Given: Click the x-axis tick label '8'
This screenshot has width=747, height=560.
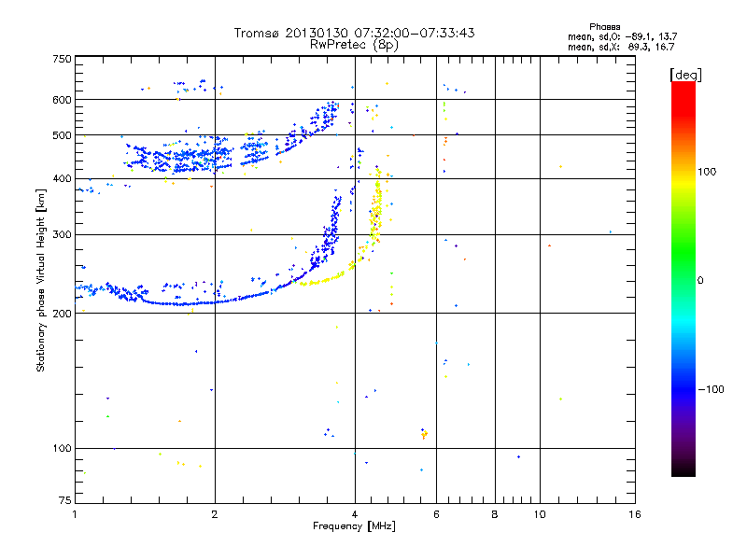Looking at the screenshot, I should (x=495, y=514).
